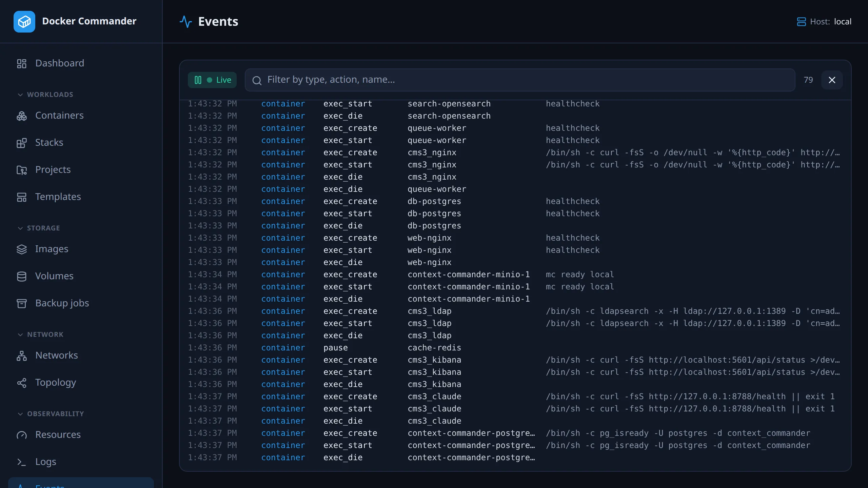Open the Dashboard page
This screenshot has width=868, height=488.
[x=81, y=63]
